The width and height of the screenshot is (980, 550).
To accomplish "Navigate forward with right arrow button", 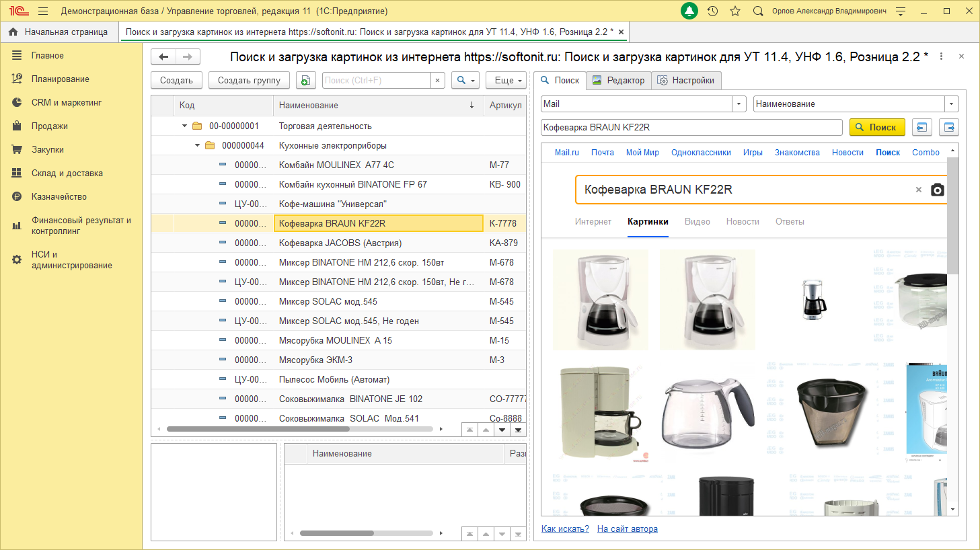I will point(188,56).
